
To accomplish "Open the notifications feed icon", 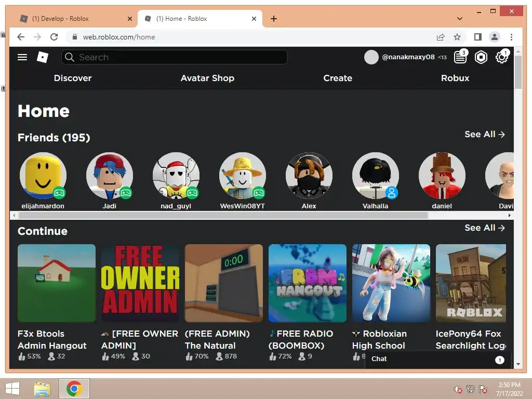I will click(x=460, y=57).
